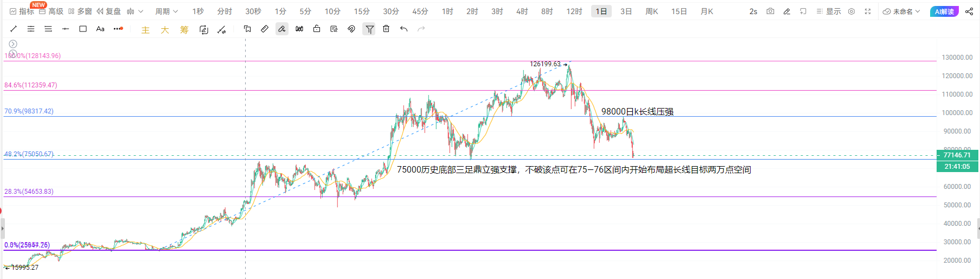The width and height of the screenshot is (980, 279).
Task: Click the share icon
Action: click(x=969, y=11)
